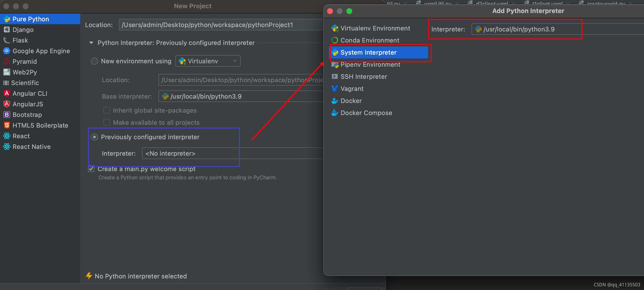Click the Conda Environment icon
644x290 pixels.
coord(335,40)
